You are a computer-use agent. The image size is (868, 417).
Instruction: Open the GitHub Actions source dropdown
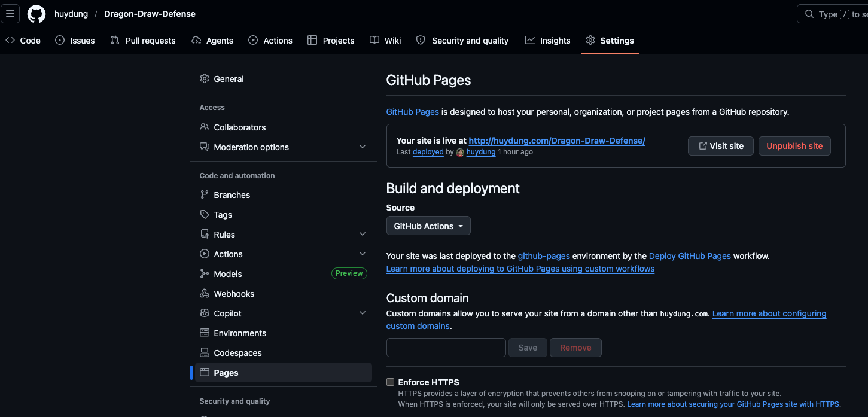[x=428, y=226]
